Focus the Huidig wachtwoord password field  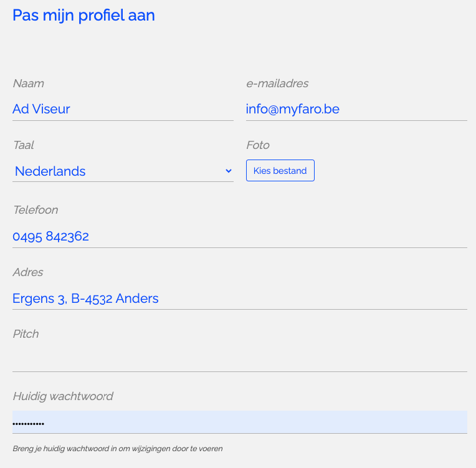240,422
